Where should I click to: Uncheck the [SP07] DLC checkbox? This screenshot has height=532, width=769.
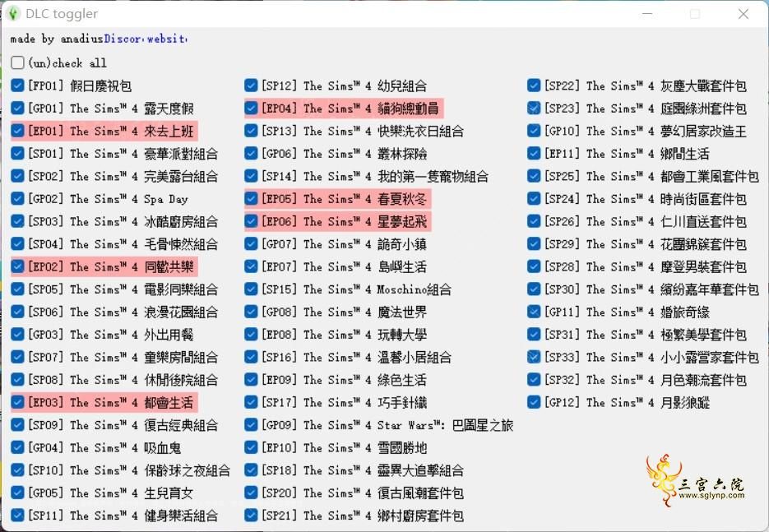[x=17, y=357]
